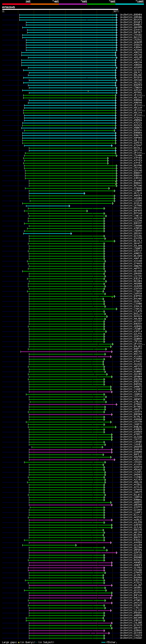Select hit UniRef100_Q6K9M5
146x644 pixels.
(x=131, y=27)
